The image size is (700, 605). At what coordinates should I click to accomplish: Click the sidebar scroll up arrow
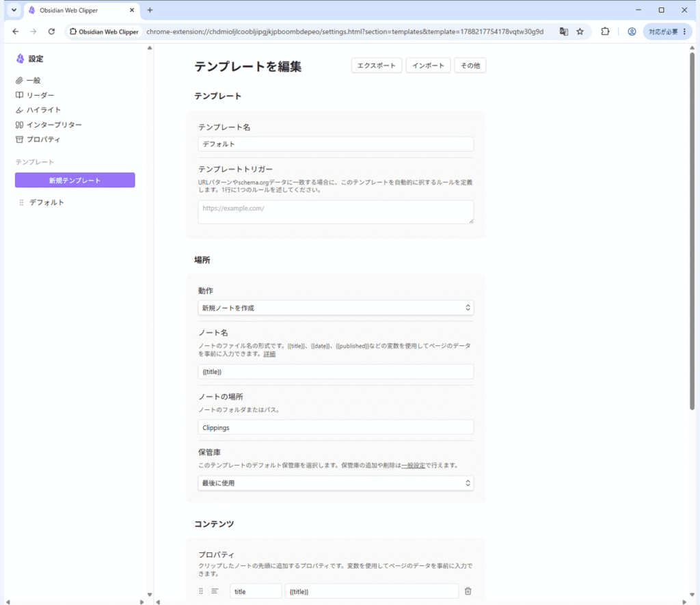150,47
